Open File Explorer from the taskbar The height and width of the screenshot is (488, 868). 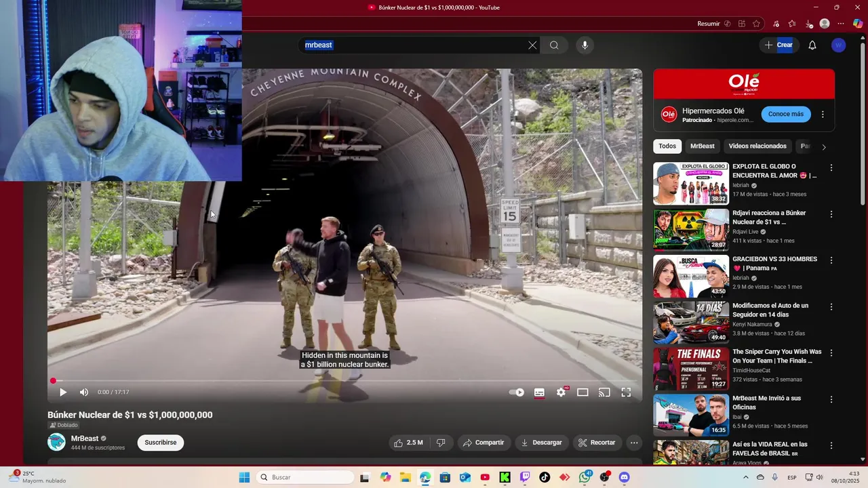pyautogui.click(x=405, y=477)
